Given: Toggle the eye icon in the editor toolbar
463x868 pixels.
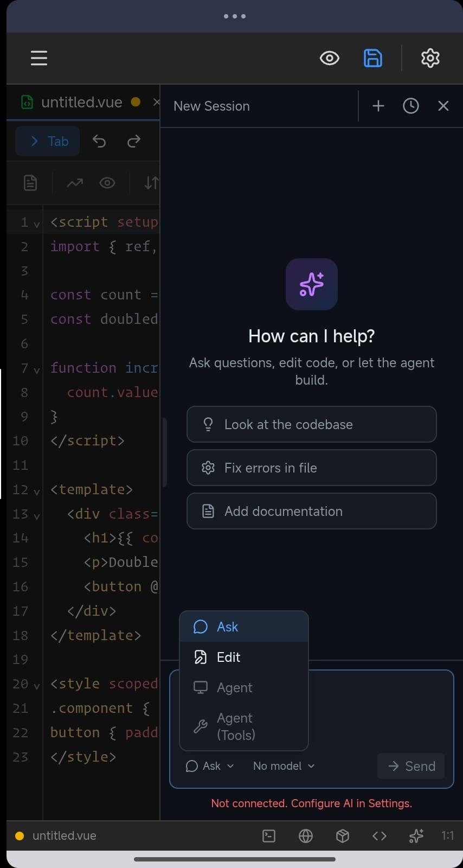Looking at the screenshot, I should point(107,183).
